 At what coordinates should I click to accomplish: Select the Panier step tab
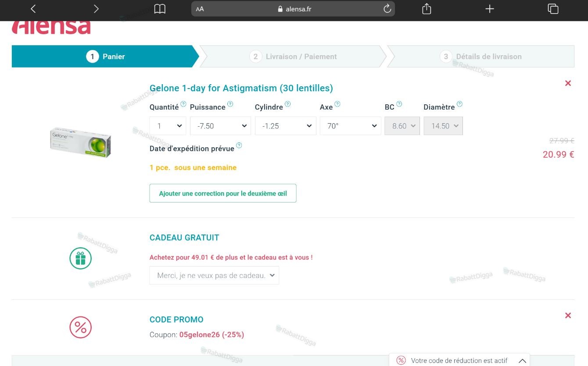tap(105, 57)
